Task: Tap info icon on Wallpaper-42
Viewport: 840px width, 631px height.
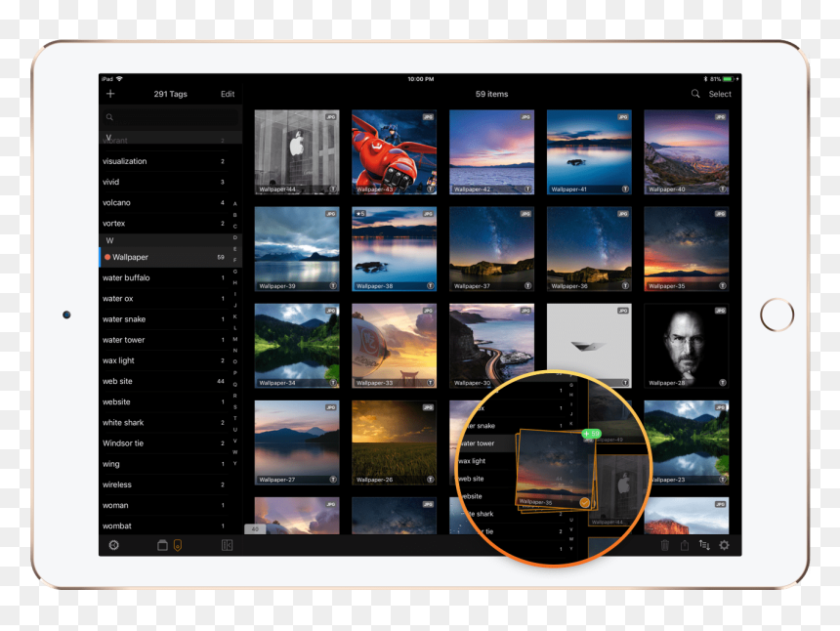Action: tap(527, 189)
